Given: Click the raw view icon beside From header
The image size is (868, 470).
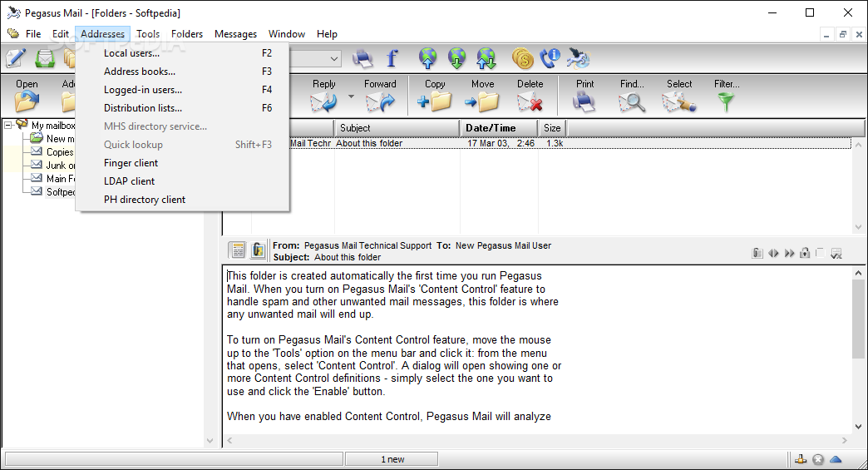Looking at the screenshot, I should coord(258,250).
